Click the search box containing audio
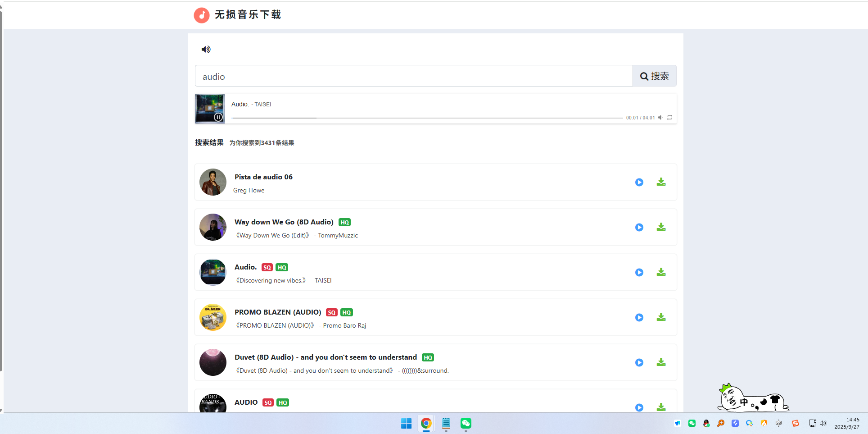The height and width of the screenshot is (434, 868). (x=413, y=76)
